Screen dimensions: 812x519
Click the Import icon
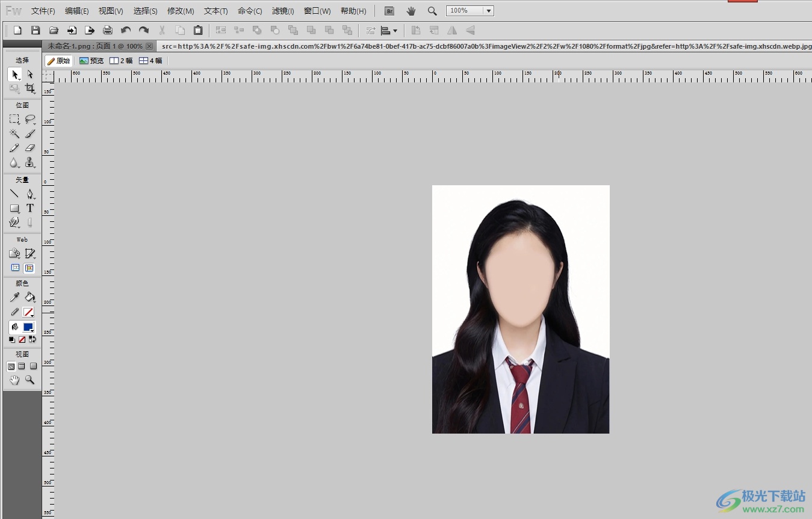tap(72, 30)
